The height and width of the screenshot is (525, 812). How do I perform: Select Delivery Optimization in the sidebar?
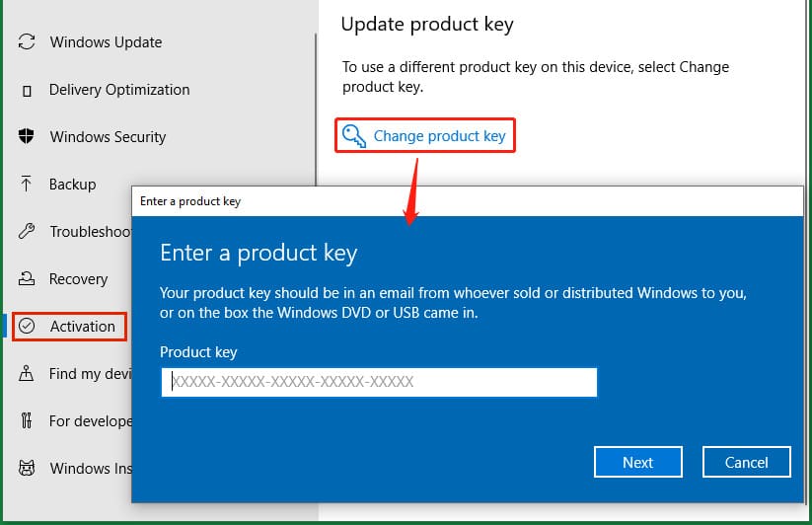point(119,90)
